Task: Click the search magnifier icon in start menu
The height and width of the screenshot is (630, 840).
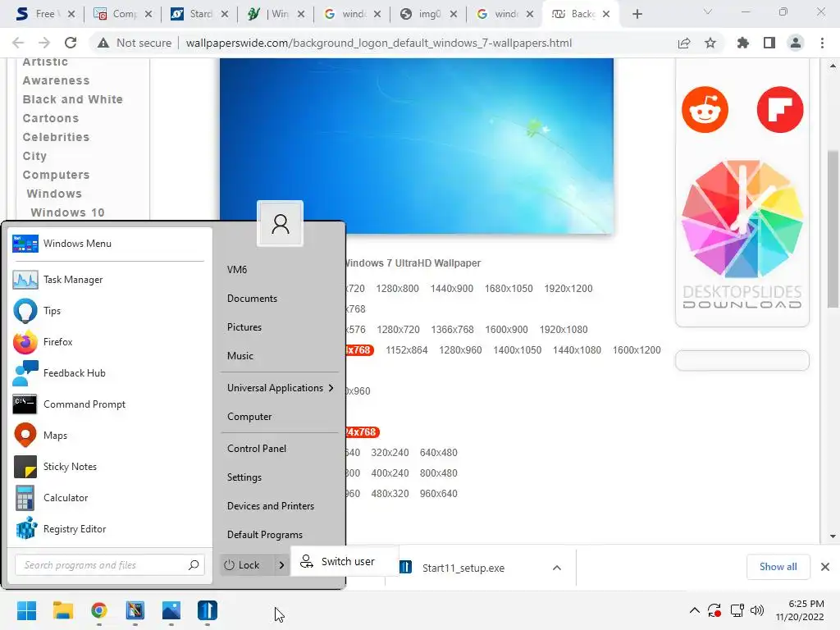Action: click(194, 564)
